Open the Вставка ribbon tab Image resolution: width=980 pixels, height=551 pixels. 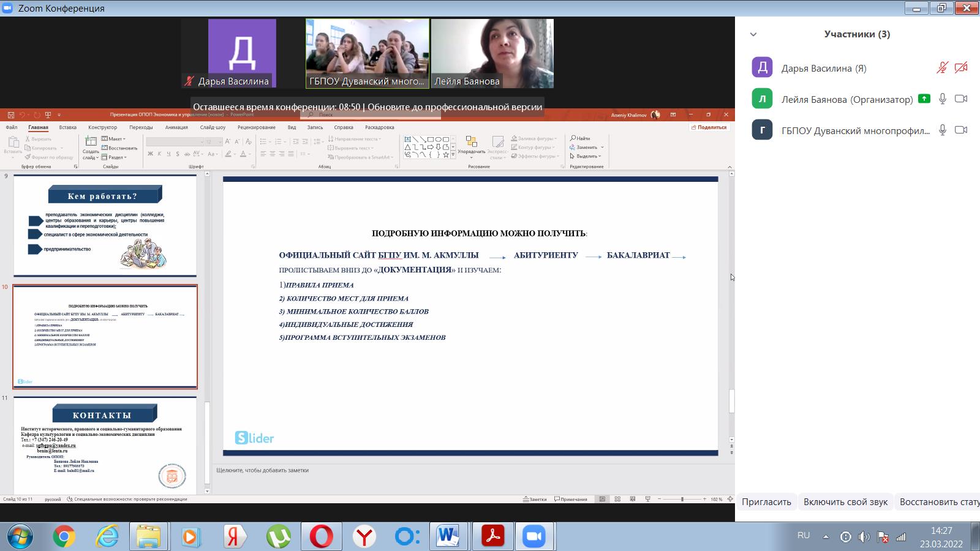[x=67, y=127]
